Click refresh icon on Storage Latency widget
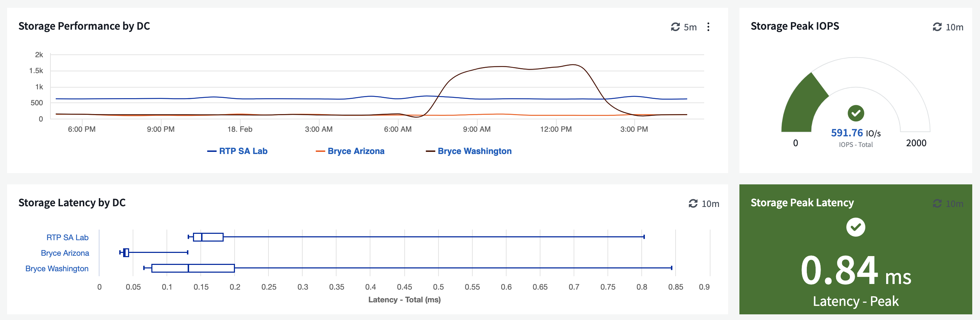This screenshot has width=980, height=320. 693,204
